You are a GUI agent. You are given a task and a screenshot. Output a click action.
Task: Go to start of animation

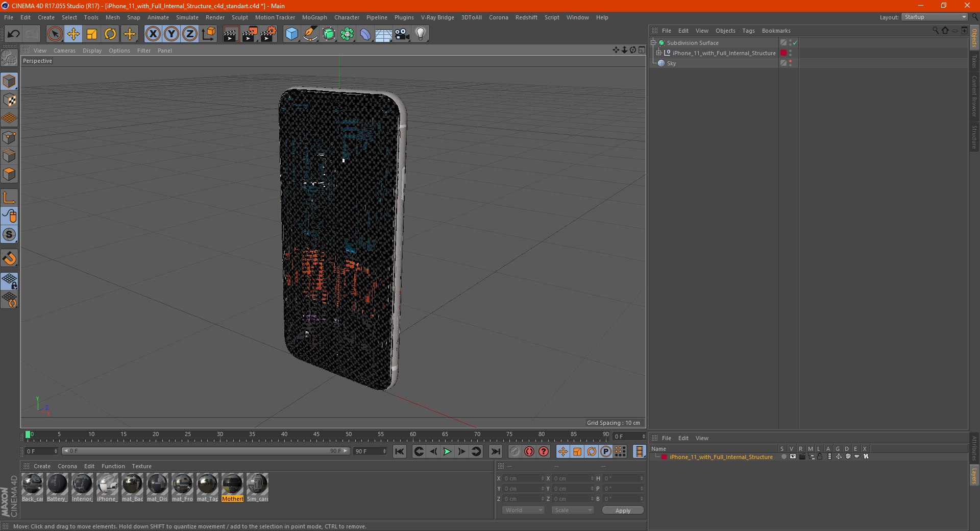(400, 451)
